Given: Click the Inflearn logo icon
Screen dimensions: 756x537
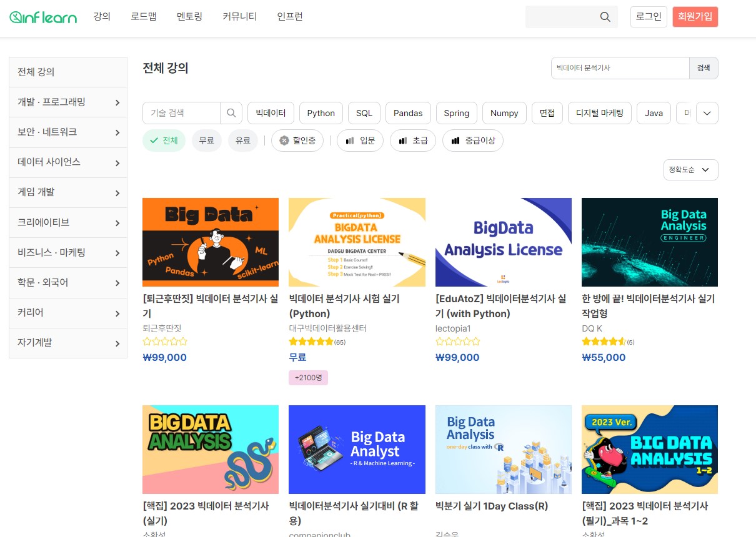Looking at the screenshot, I should point(16,17).
